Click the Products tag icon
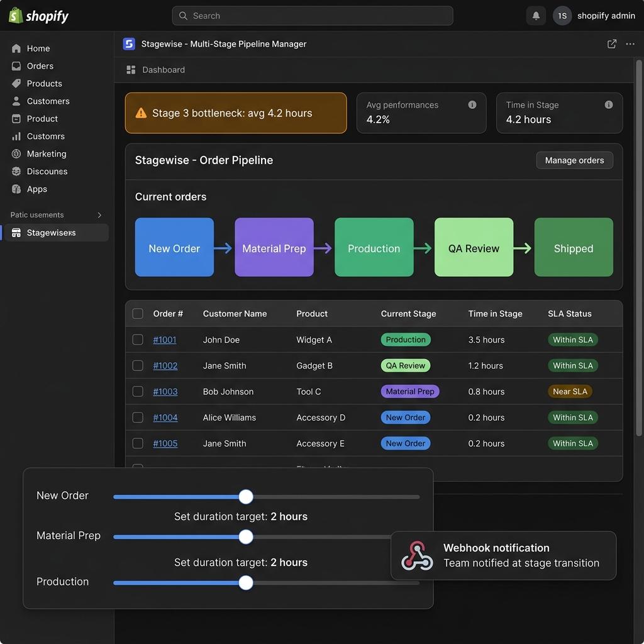Image resolution: width=644 pixels, height=644 pixels. point(16,84)
